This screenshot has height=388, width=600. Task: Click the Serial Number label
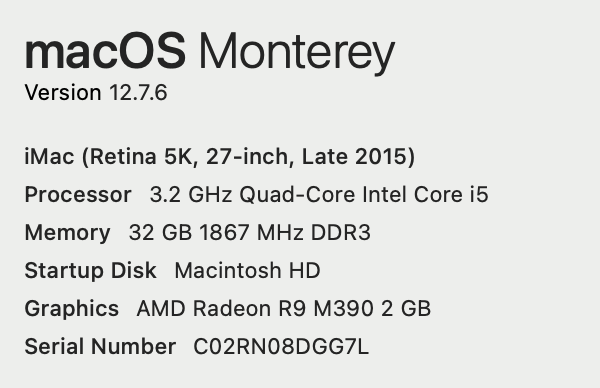[x=100, y=346]
